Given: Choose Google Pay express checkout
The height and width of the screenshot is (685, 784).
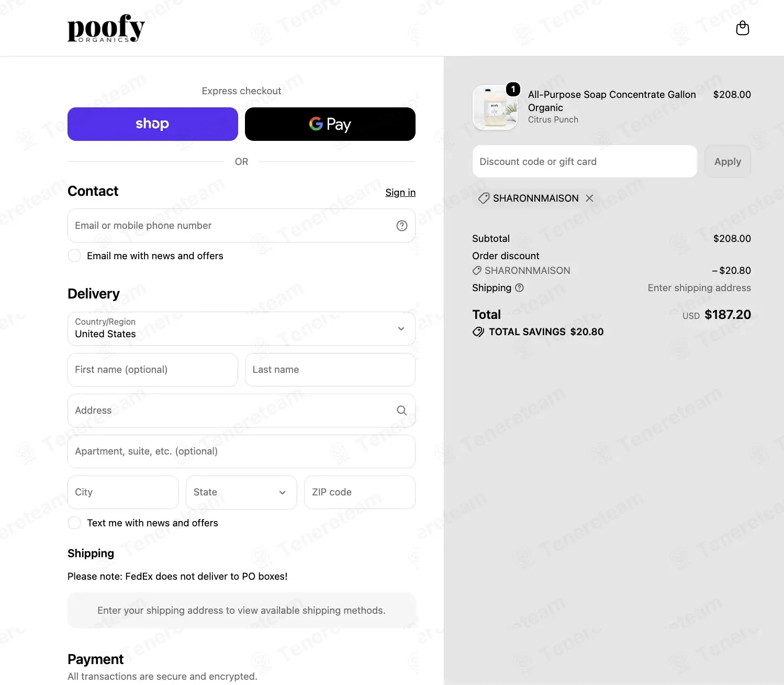Looking at the screenshot, I should coord(330,124).
